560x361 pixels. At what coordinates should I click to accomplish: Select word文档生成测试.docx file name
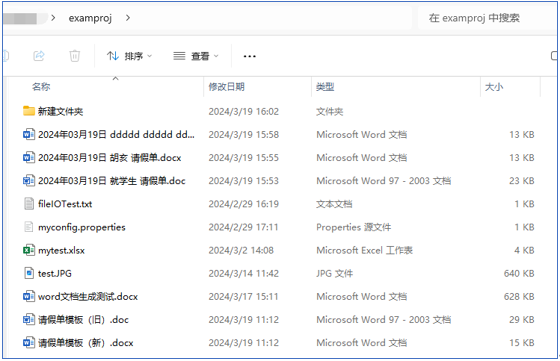(x=88, y=297)
